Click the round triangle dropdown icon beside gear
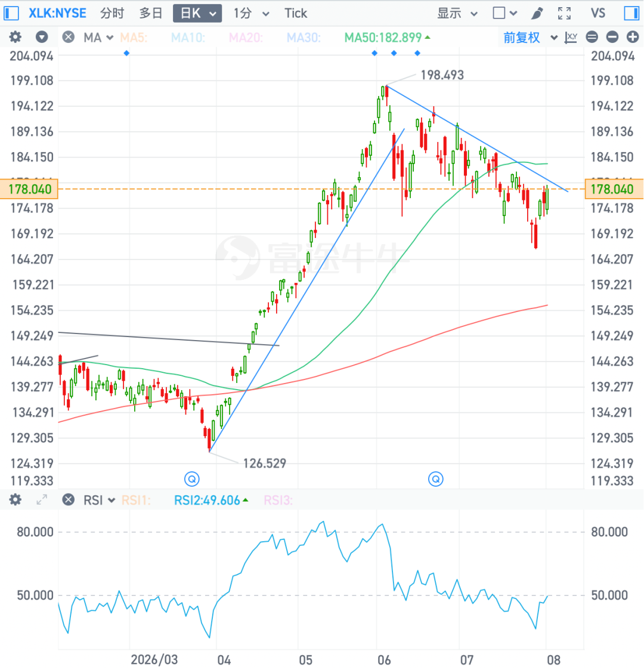 [42, 37]
